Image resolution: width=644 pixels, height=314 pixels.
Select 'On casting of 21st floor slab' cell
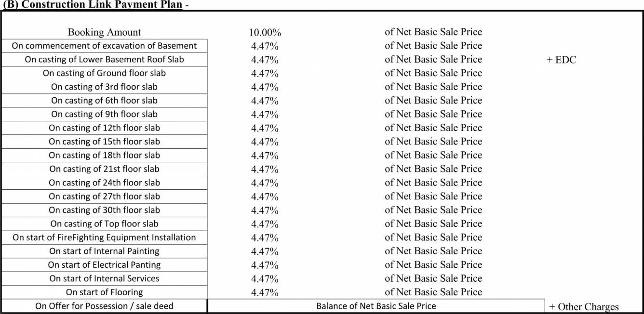(104, 169)
